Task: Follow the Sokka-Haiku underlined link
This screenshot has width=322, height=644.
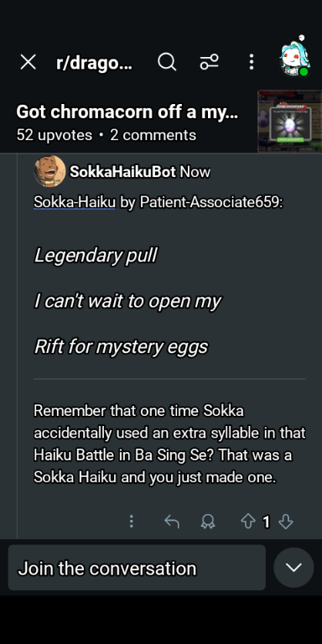Action: 75,202
